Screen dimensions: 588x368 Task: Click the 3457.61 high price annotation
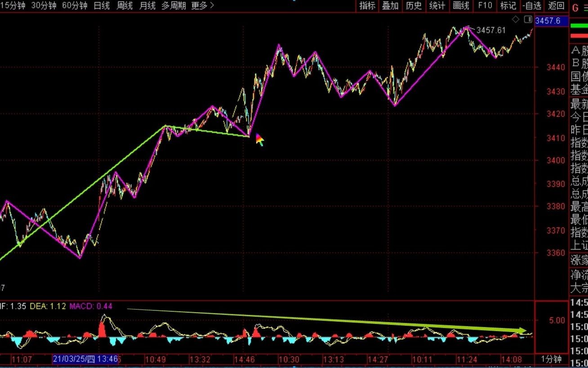point(491,30)
